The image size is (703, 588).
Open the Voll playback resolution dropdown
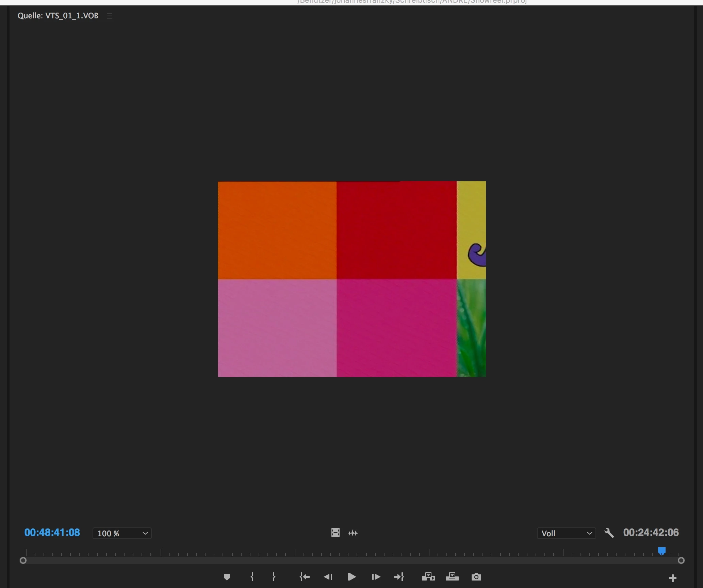566,533
